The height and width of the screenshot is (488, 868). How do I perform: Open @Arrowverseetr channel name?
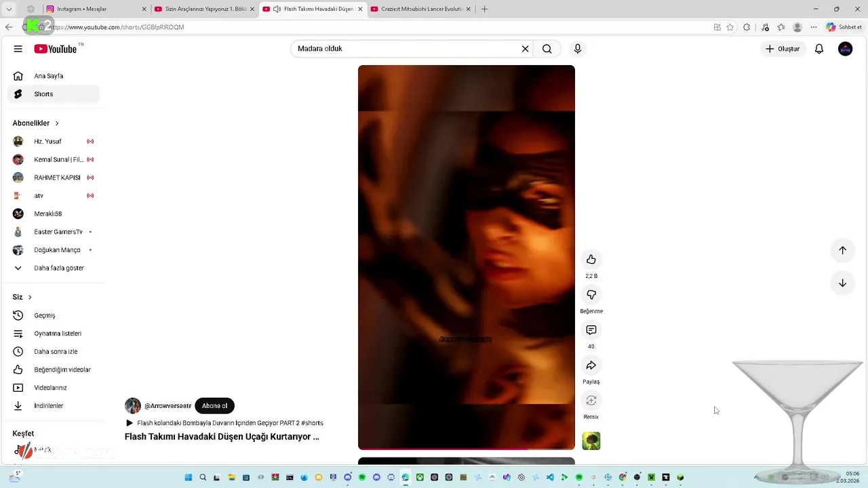pyautogui.click(x=167, y=406)
